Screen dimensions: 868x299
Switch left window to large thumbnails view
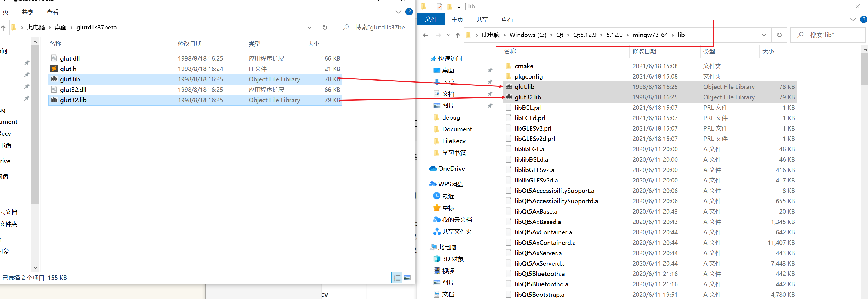pyautogui.click(x=407, y=278)
